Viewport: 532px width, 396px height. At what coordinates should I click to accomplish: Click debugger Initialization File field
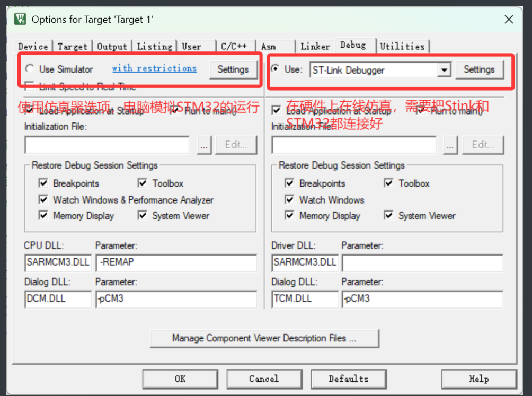(354, 145)
